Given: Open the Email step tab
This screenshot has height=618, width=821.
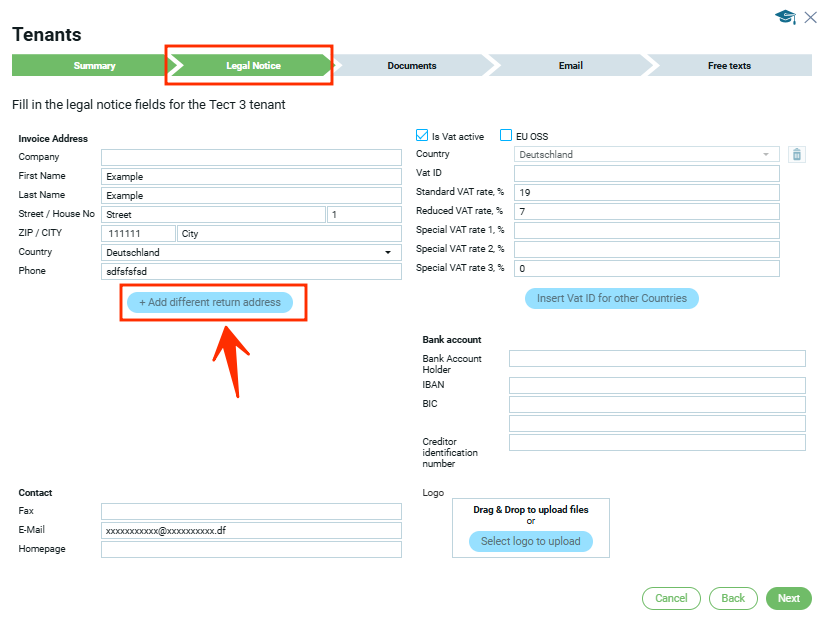Looking at the screenshot, I should tap(570, 66).
